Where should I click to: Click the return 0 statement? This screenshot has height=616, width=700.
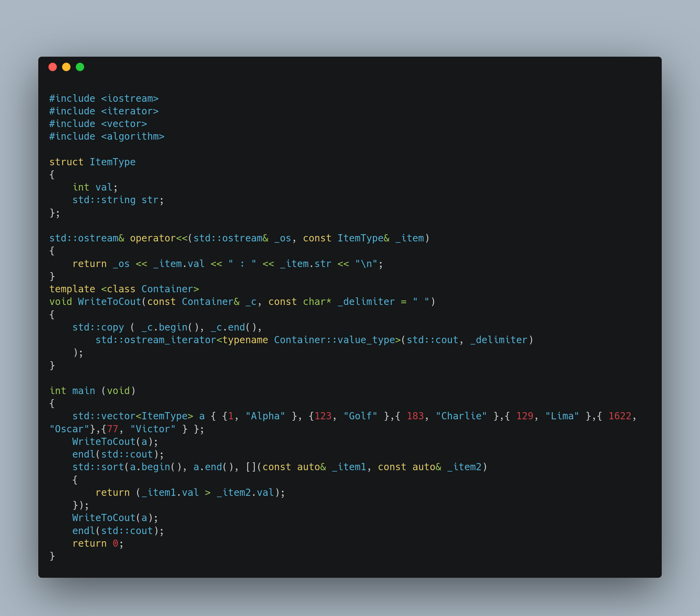coord(98,544)
